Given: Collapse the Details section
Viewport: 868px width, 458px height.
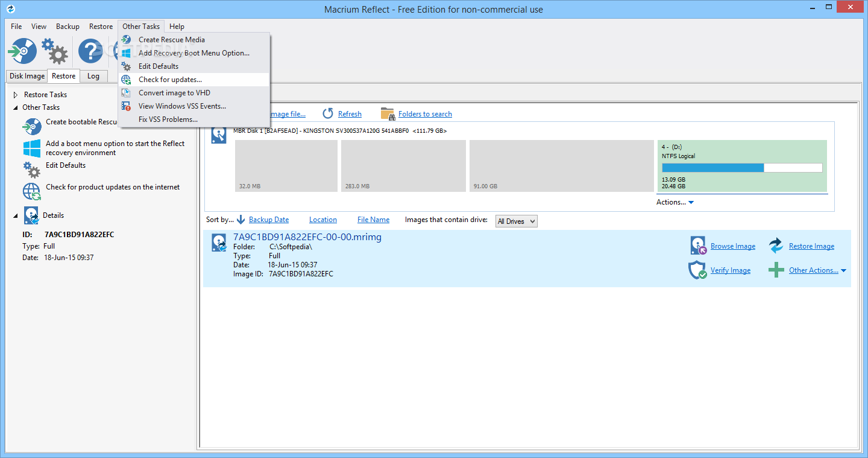Looking at the screenshot, I should tap(16, 215).
